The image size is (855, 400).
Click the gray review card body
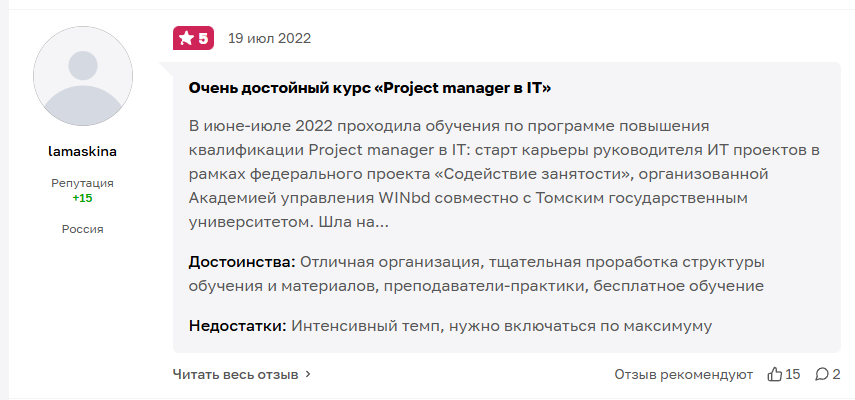tap(507, 207)
